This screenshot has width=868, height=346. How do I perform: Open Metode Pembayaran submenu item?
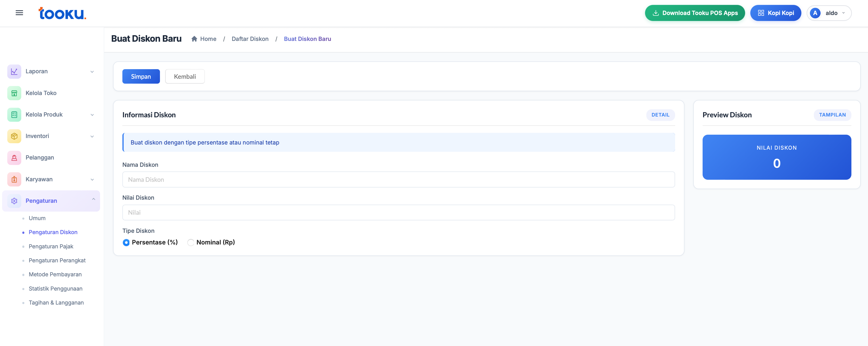coord(55,274)
